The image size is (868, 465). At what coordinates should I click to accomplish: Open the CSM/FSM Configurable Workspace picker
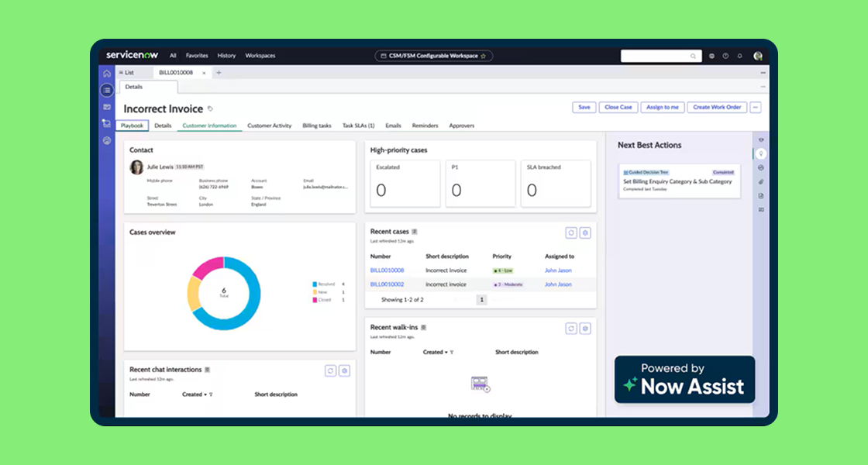point(433,56)
